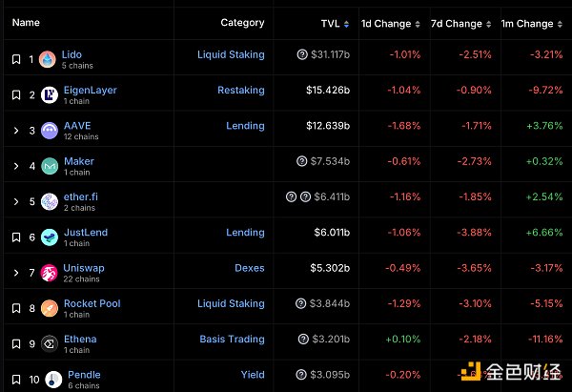The width and height of the screenshot is (572, 392).
Task: Expand the Uniswap row
Action: coord(16,274)
